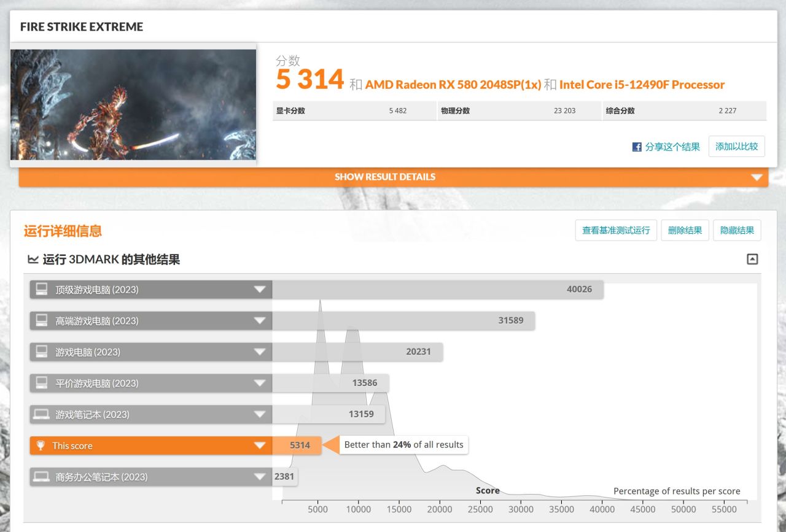Screen dimensions: 786x532
Task: Click the 顶级游戏电脑 (2023) label
Action: (x=97, y=290)
